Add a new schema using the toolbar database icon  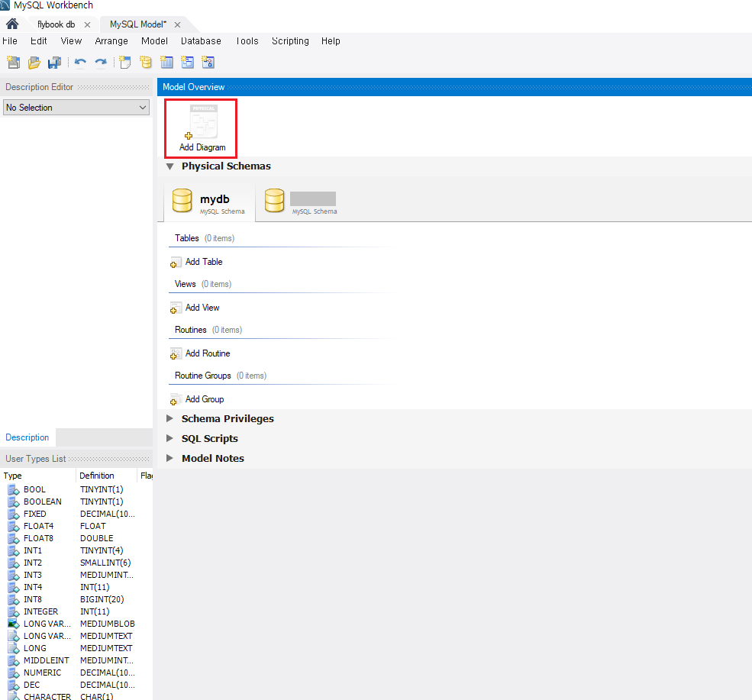click(x=145, y=63)
